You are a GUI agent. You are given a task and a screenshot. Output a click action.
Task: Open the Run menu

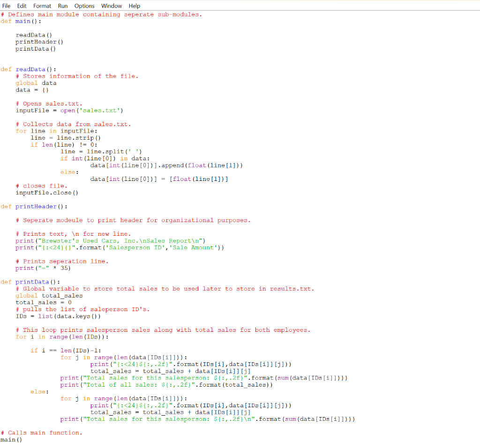(62, 6)
